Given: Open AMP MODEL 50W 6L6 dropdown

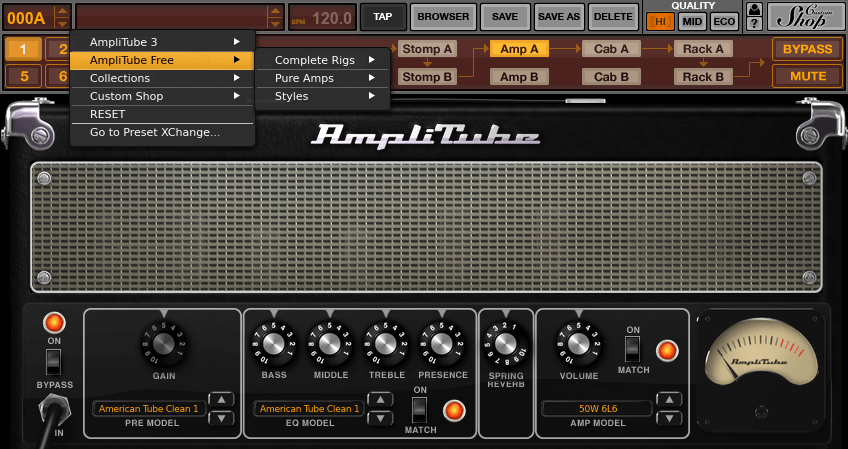Looking at the screenshot, I should pyautogui.click(x=597, y=408).
